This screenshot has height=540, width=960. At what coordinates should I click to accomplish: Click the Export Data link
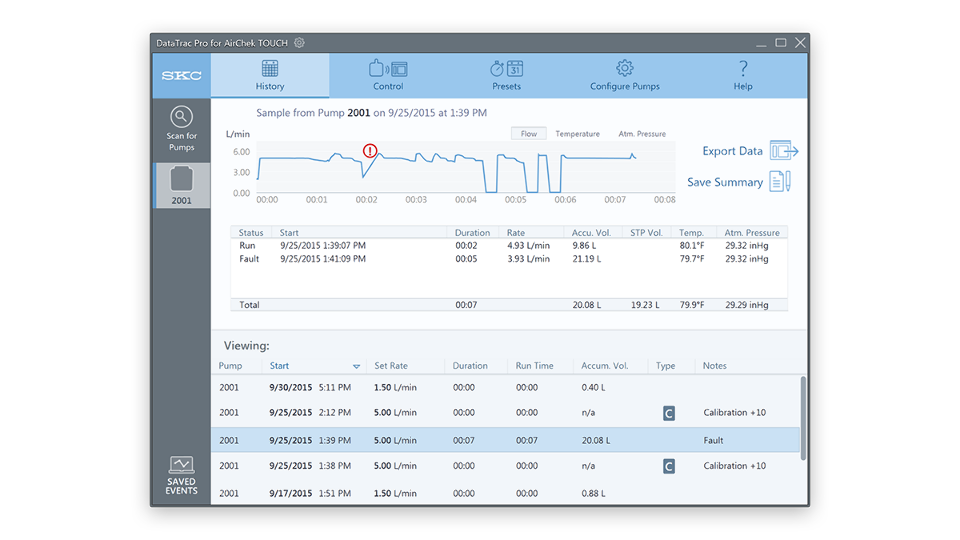(732, 151)
